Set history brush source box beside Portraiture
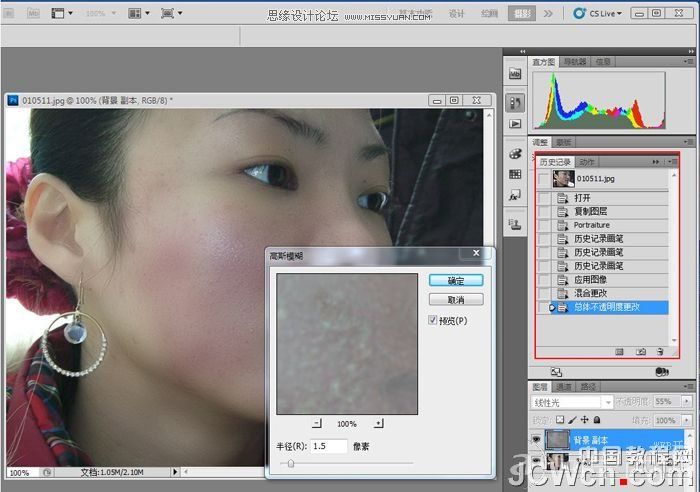 tap(543, 225)
